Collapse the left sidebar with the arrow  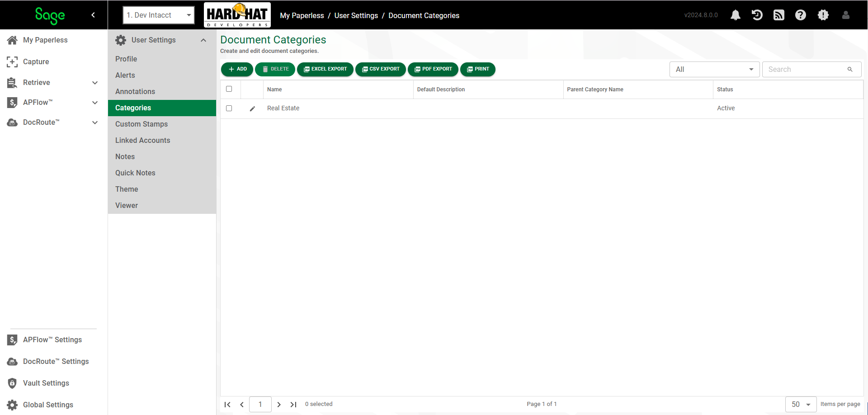(93, 15)
